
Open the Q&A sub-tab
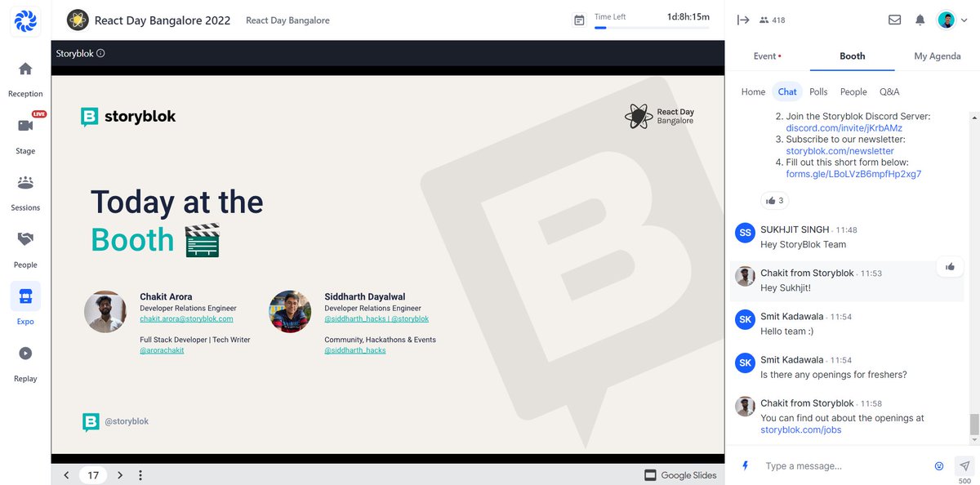tap(889, 92)
